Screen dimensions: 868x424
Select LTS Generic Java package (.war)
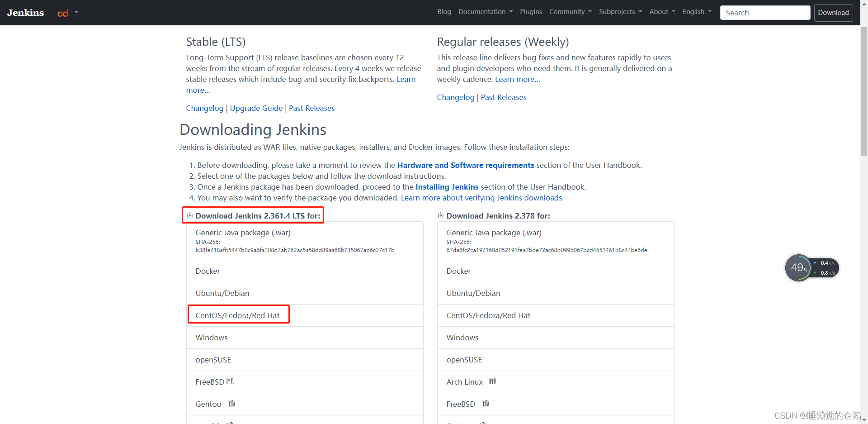click(305, 241)
